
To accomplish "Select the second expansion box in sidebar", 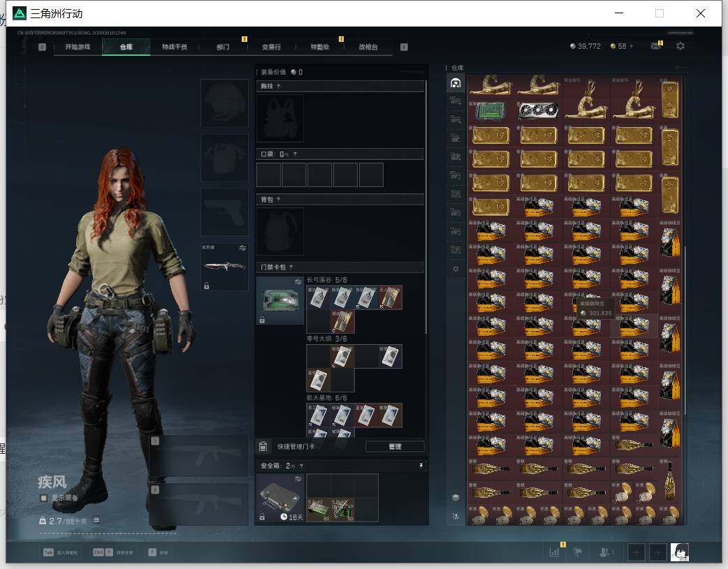I will 456,119.
